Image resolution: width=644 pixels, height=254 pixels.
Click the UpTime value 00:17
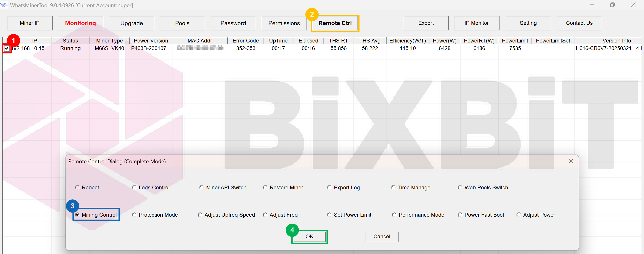click(278, 48)
